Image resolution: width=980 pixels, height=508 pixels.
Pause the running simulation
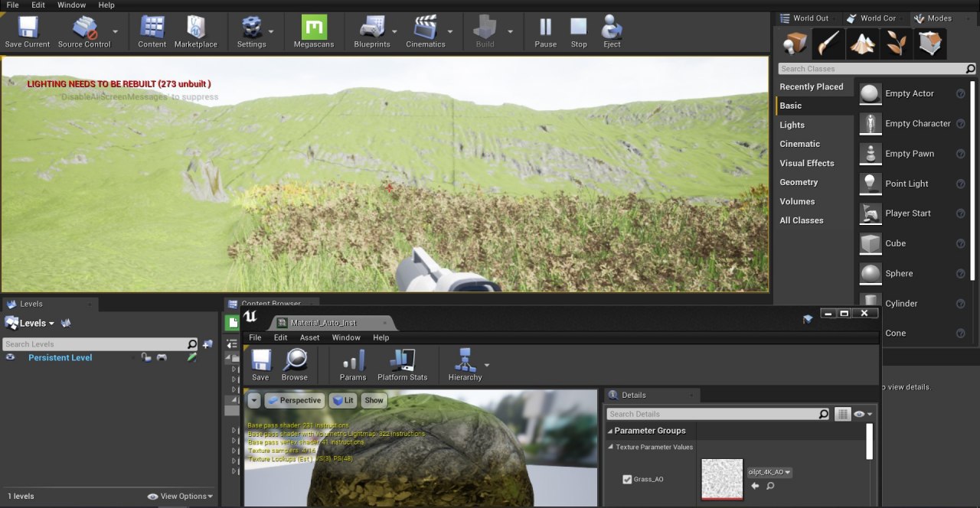[545, 32]
